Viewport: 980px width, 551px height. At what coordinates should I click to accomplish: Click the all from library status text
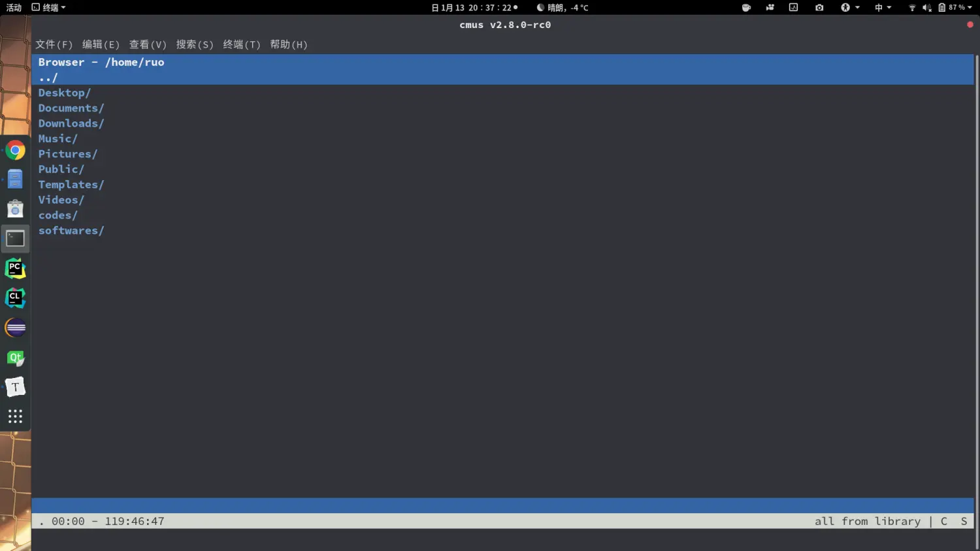[868, 521]
